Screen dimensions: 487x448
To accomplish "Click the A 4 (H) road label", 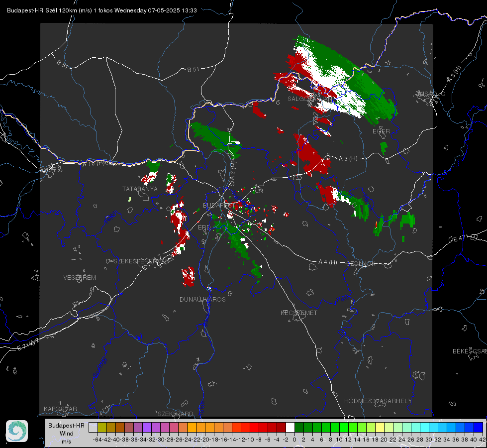I will point(328,262).
